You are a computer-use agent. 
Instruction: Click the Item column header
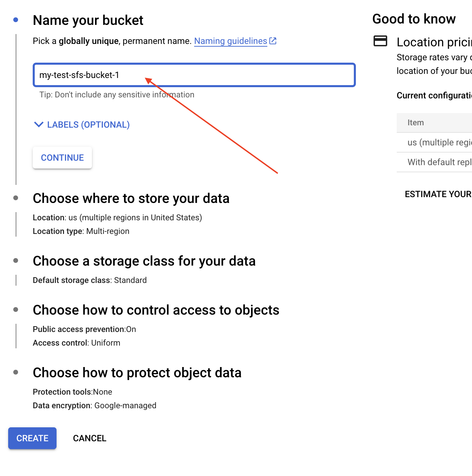[x=416, y=123]
